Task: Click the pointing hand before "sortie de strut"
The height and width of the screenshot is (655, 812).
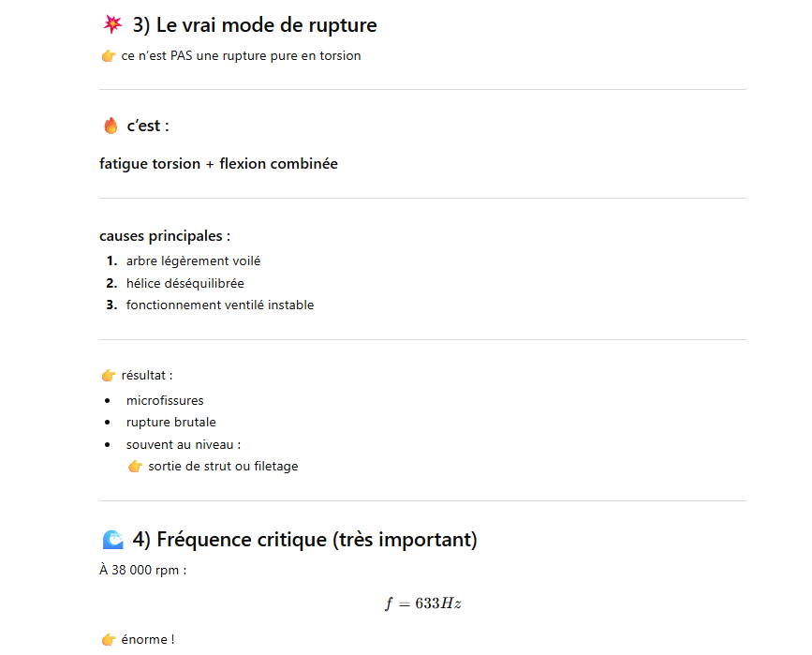Action: point(135,467)
